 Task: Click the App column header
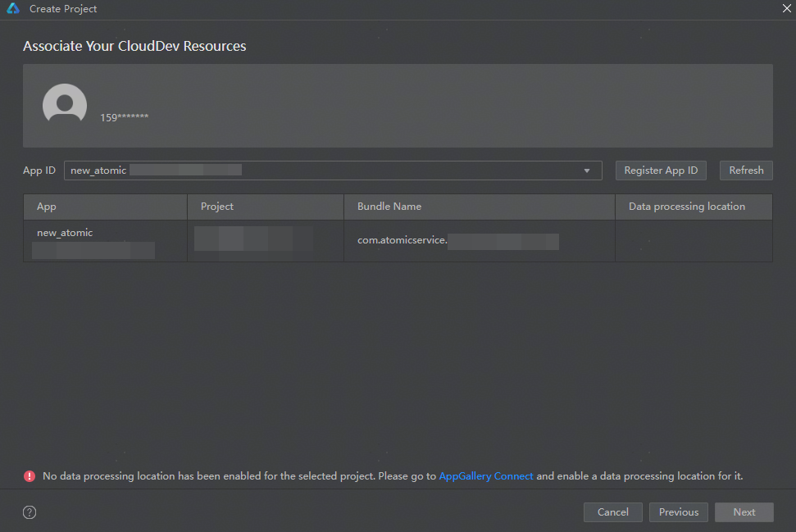[x=47, y=207]
